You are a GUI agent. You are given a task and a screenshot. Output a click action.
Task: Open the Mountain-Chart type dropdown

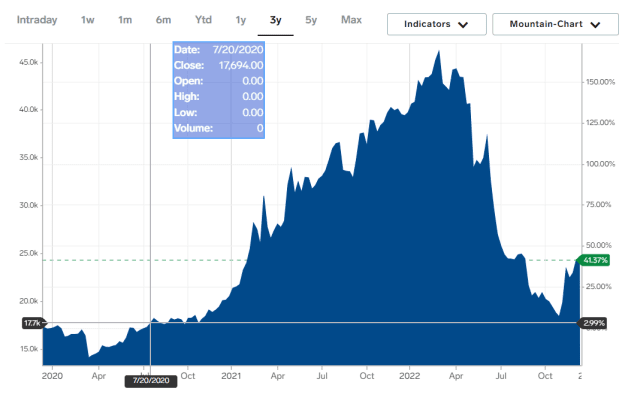coord(555,24)
